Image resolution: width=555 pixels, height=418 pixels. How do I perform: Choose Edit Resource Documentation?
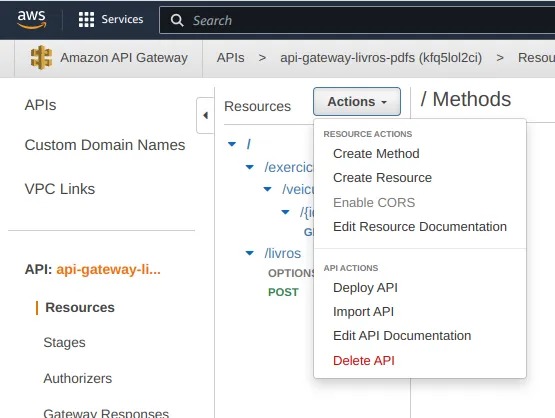point(420,227)
